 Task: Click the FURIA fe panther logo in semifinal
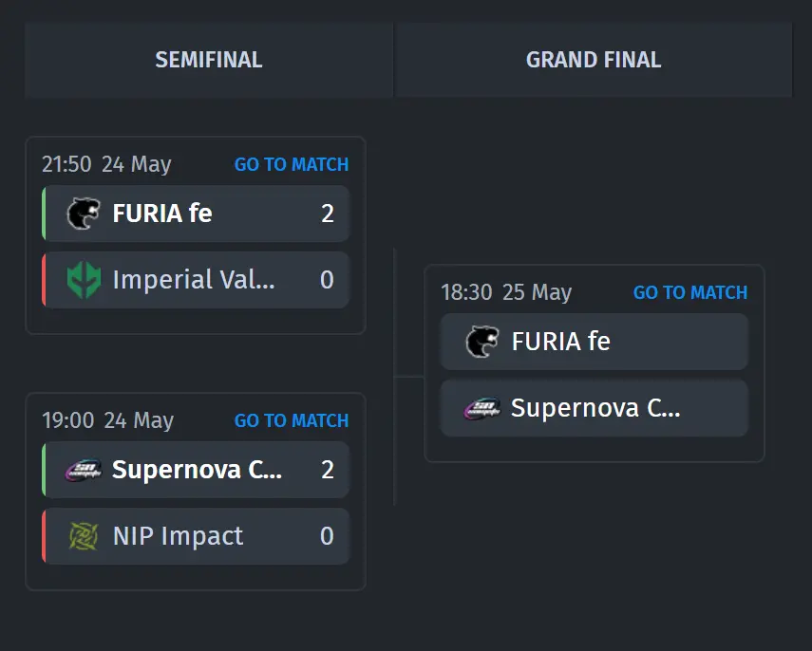(83, 214)
